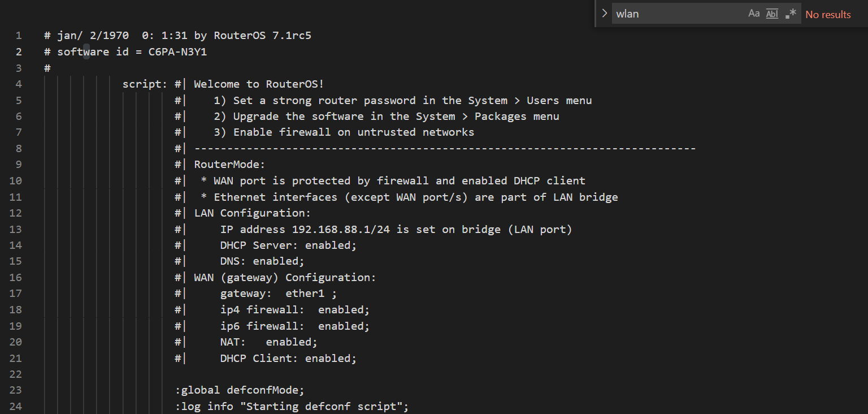Image resolution: width=868 pixels, height=414 pixels.
Task: Click line number 16 in the gutter
Action: 16,278
